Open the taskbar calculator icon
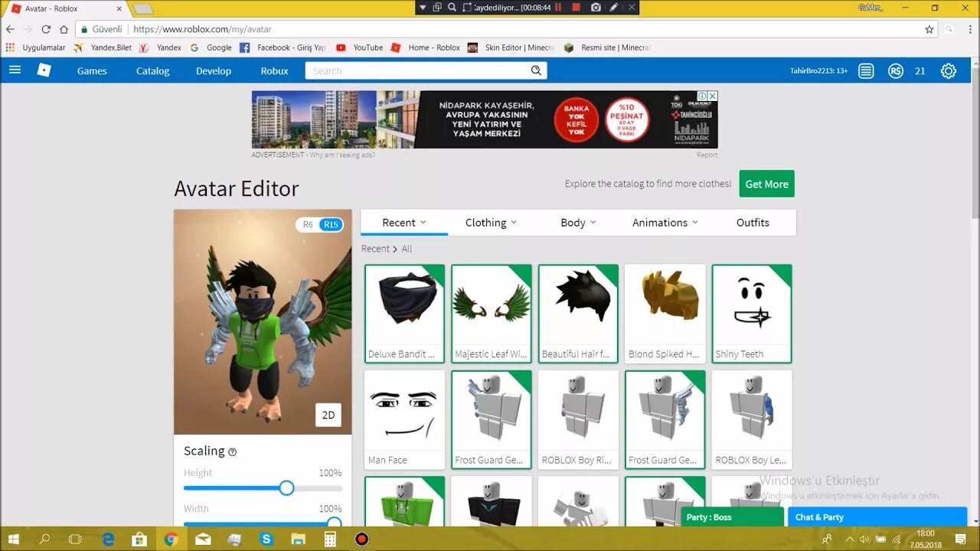 click(x=330, y=539)
